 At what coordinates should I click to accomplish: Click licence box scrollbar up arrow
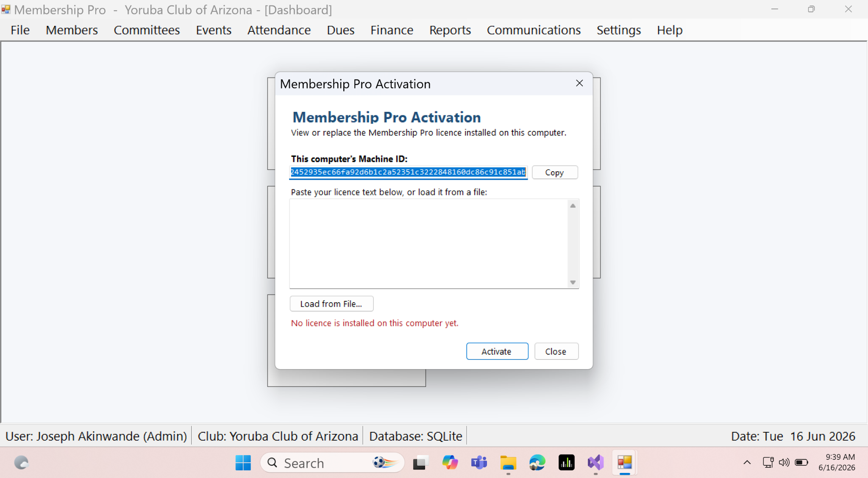tap(573, 206)
